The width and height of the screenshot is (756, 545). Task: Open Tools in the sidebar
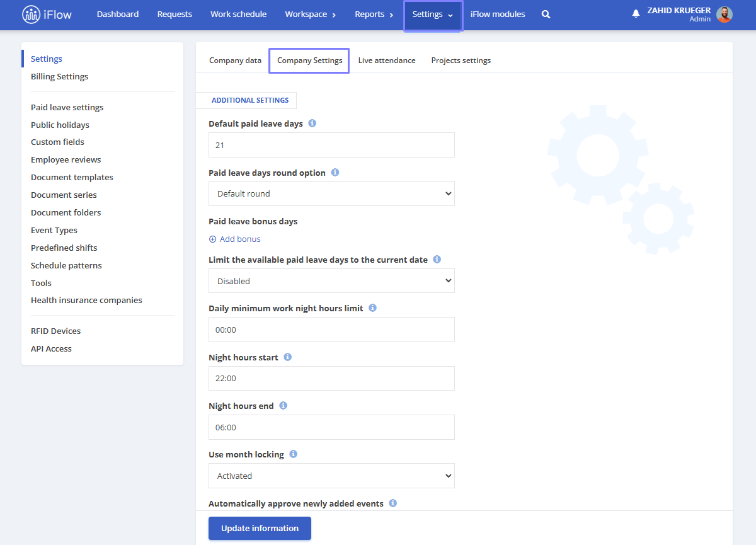click(41, 283)
